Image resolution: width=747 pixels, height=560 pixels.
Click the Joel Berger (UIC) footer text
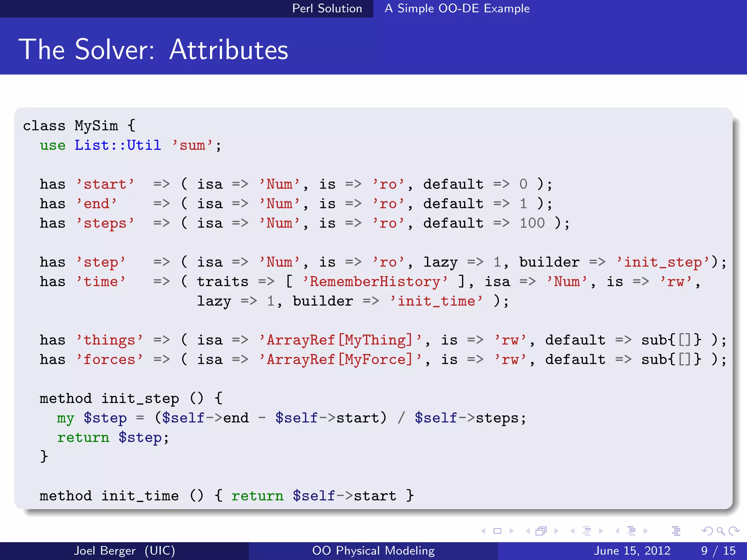pyautogui.click(x=124, y=551)
